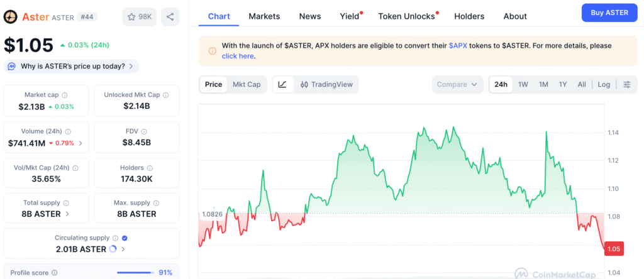
Task: Click Market cap info icon
Action: (x=65, y=95)
